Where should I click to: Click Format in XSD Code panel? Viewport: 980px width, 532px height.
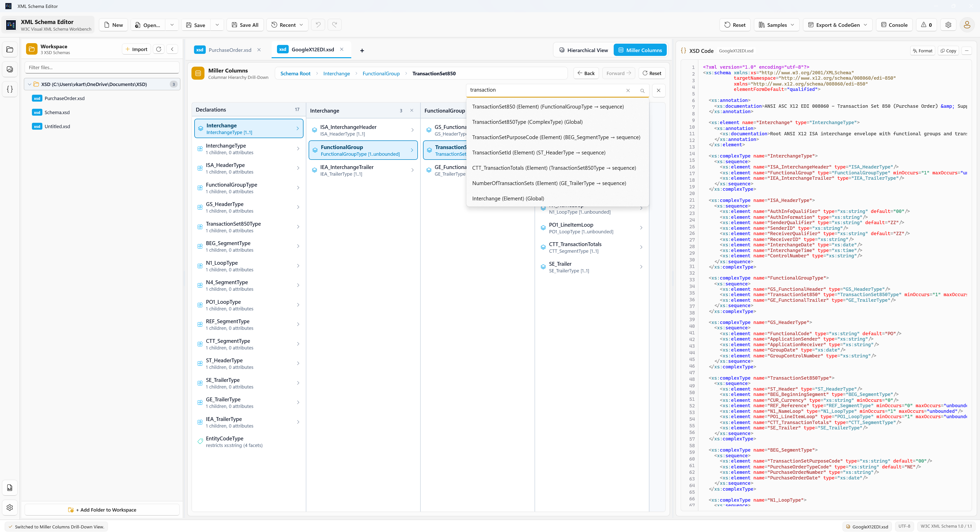[x=923, y=51]
